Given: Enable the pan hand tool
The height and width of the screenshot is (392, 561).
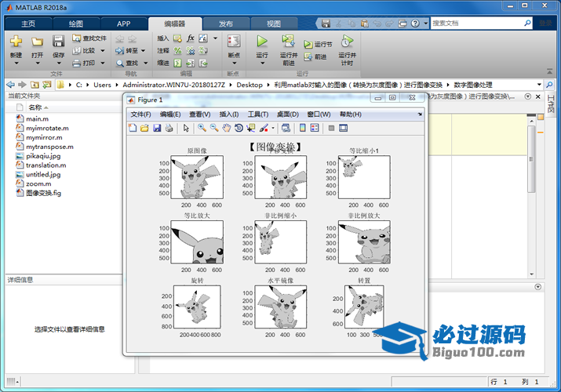Looking at the screenshot, I should click(226, 128).
